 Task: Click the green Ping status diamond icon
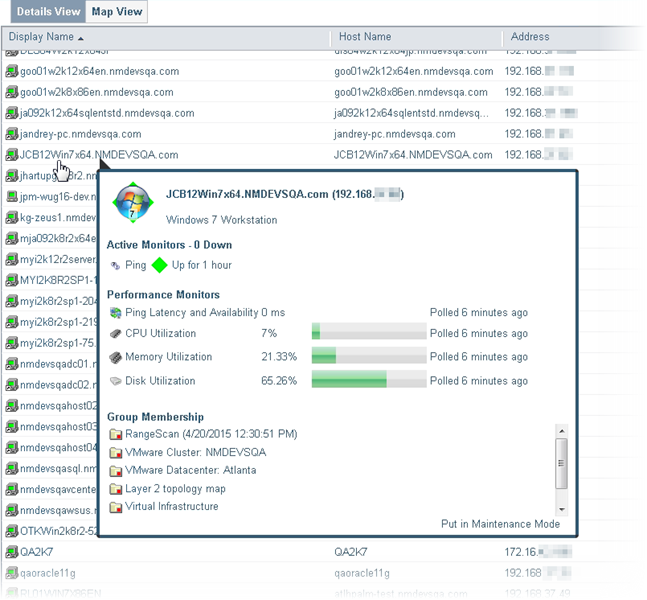pyautogui.click(x=158, y=265)
